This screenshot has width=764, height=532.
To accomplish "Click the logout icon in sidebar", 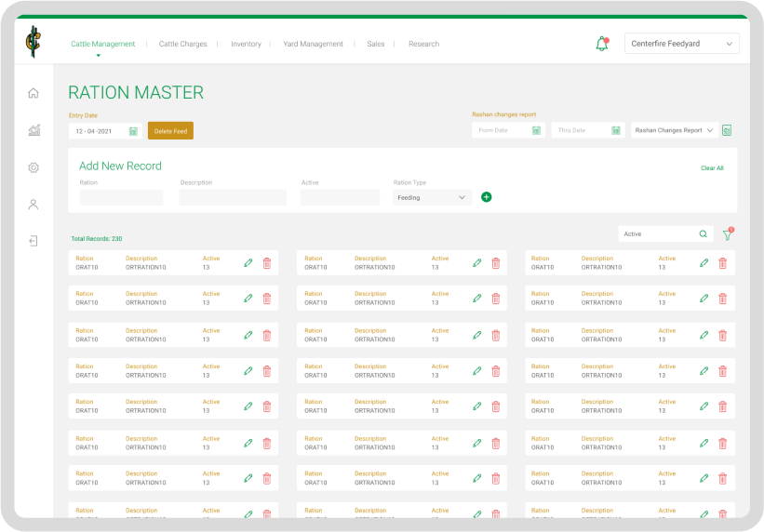I will pos(34,242).
